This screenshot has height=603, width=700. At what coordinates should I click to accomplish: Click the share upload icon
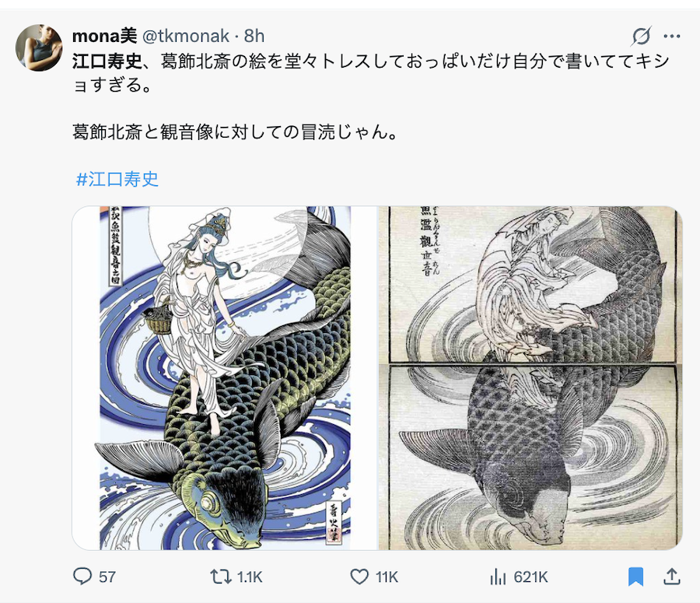[x=671, y=577]
